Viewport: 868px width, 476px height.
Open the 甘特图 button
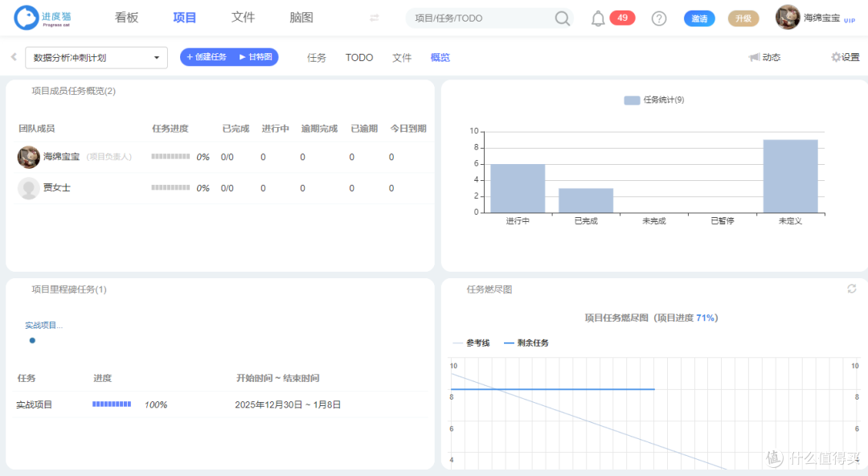(256, 57)
